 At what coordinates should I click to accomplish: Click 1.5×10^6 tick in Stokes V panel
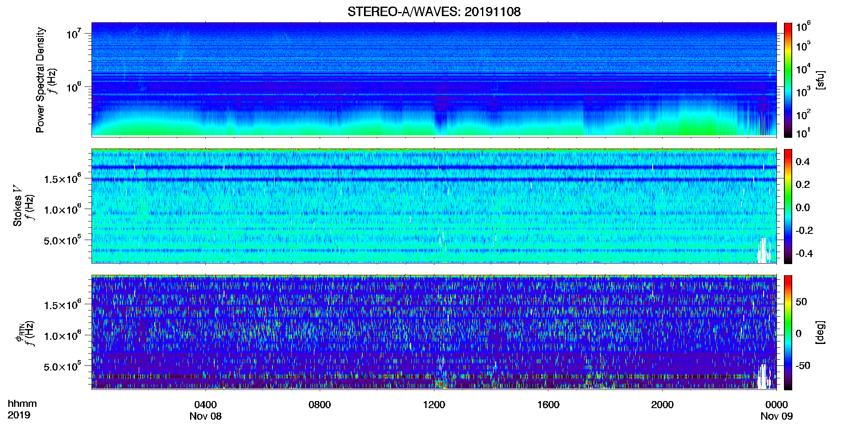coord(63,179)
